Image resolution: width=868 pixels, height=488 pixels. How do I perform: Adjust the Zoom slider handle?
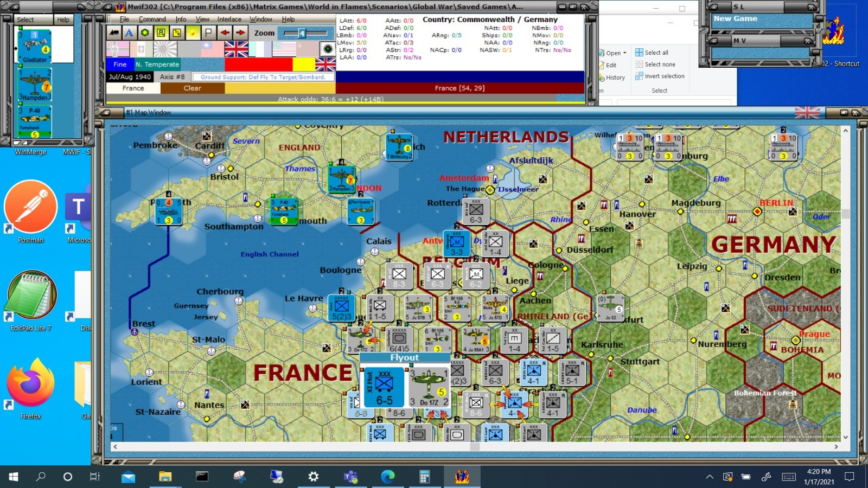coord(302,33)
